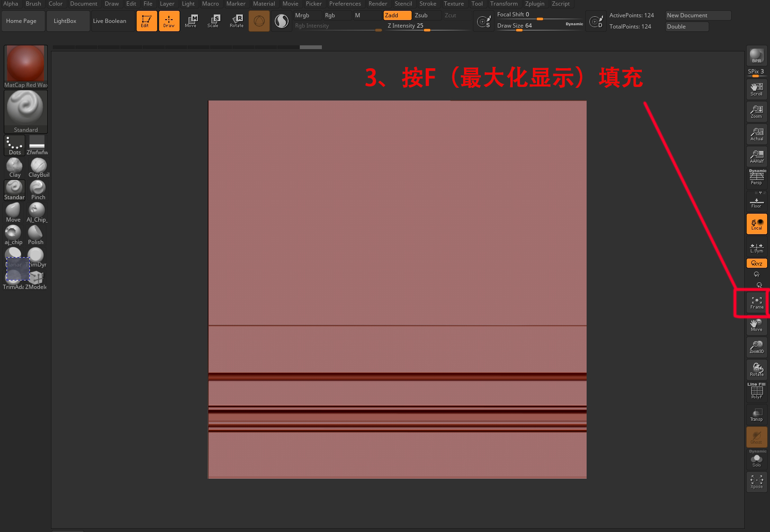Select the Move brush in the brush palette
This screenshot has width=770, height=532.
(x=13, y=211)
